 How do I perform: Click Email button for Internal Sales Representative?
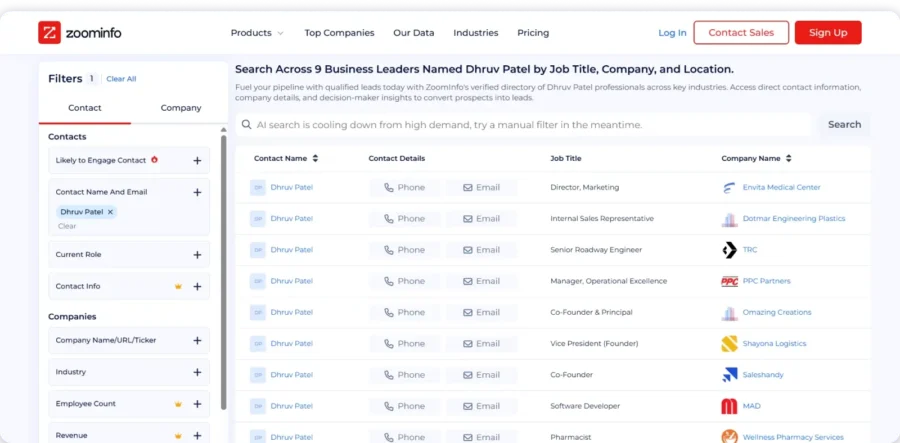coord(482,219)
